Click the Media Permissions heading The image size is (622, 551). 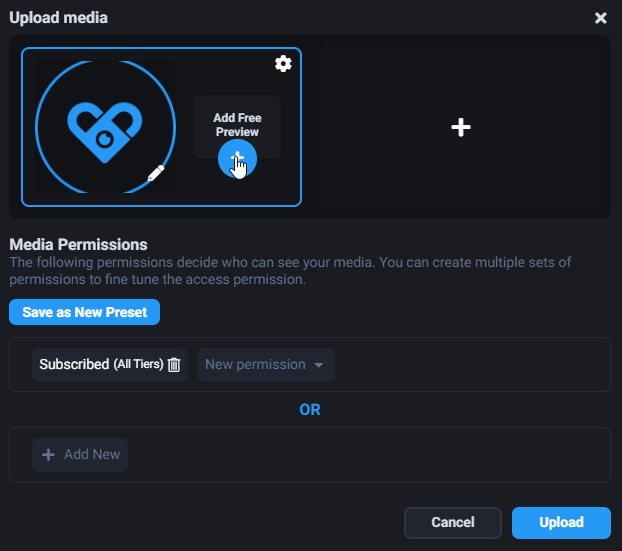click(x=78, y=244)
